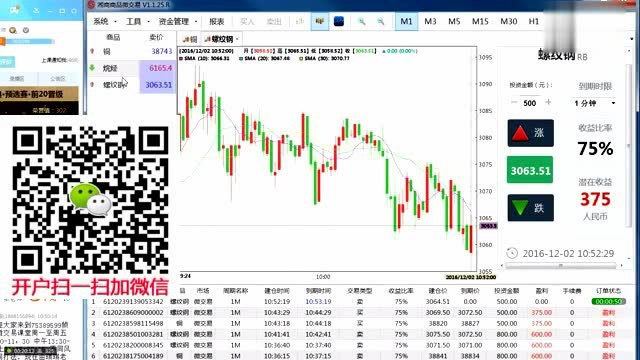Click the 跌 (down) trade button

click(531, 208)
